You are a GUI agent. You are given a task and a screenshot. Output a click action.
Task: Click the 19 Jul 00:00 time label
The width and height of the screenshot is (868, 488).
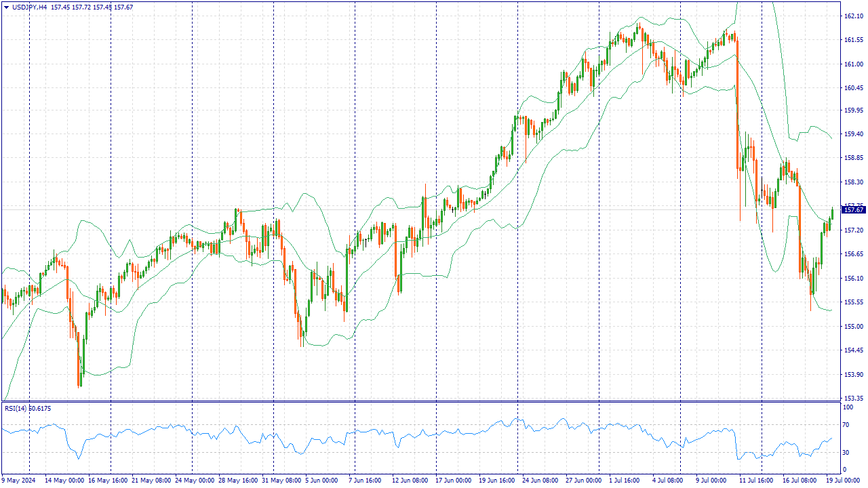(842, 481)
